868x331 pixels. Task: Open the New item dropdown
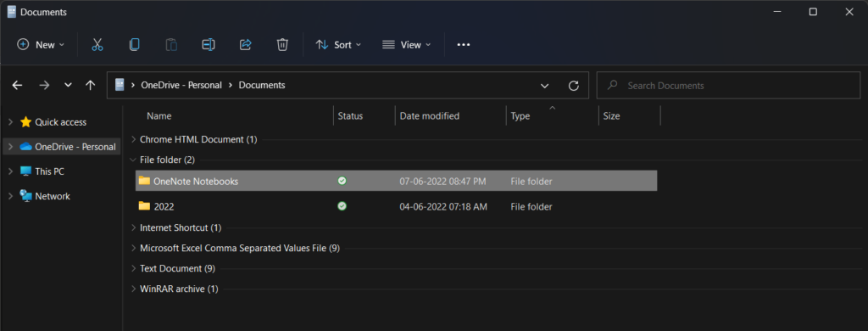click(41, 45)
